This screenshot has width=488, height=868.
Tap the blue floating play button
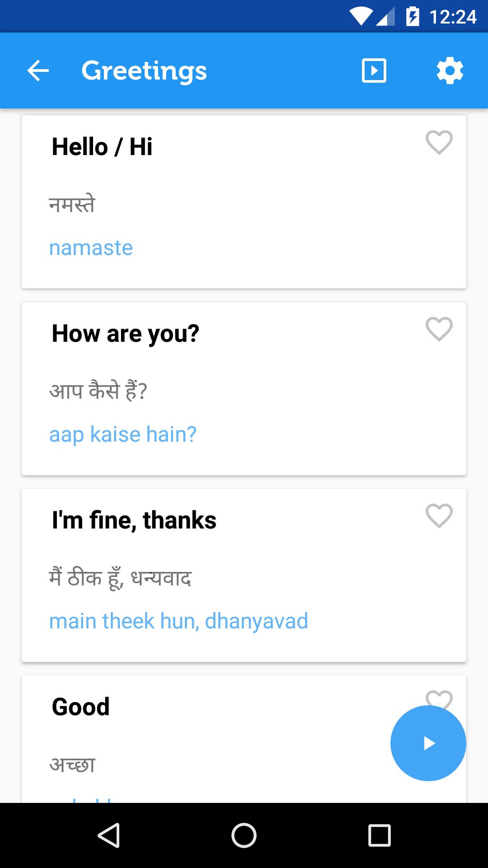tap(428, 743)
